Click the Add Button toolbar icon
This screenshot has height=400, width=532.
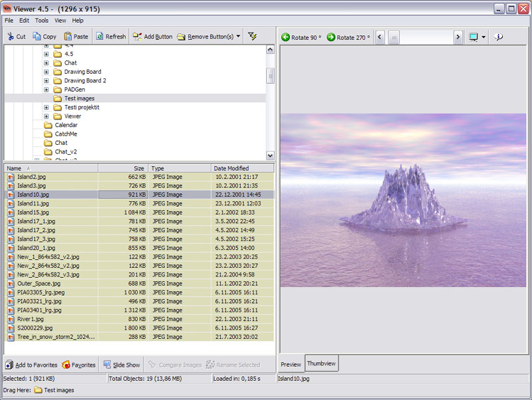[152, 37]
